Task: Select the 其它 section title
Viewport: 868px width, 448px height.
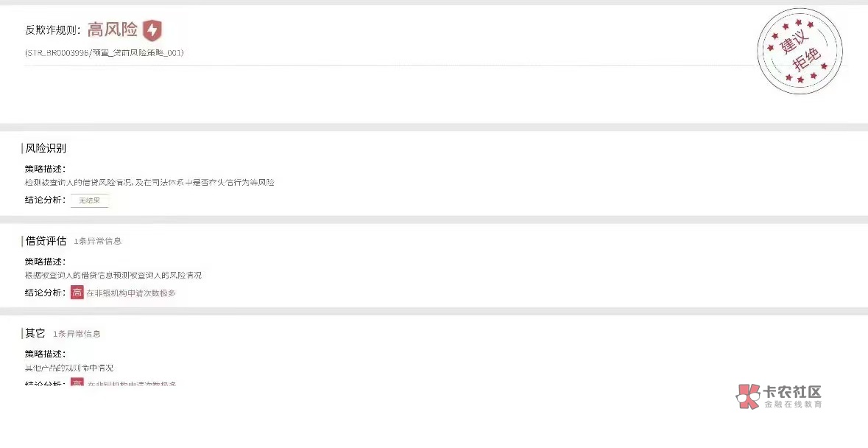Action: pyautogui.click(x=35, y=334)
